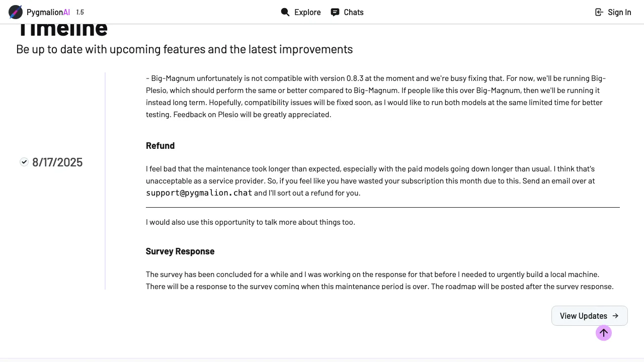644x362 pixels.
Task: Click the paragraph mentioning Big-Magnum compatibility
Action: point(375,96)
